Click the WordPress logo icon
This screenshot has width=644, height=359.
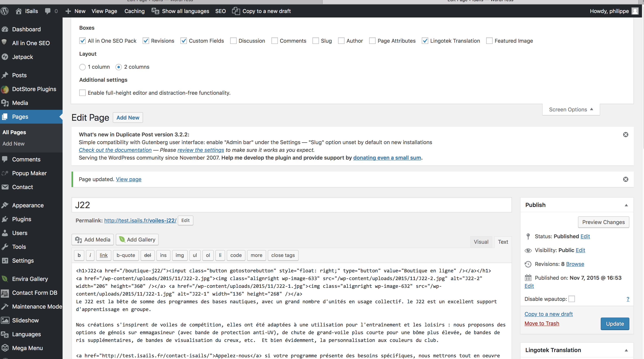point(5,11)
